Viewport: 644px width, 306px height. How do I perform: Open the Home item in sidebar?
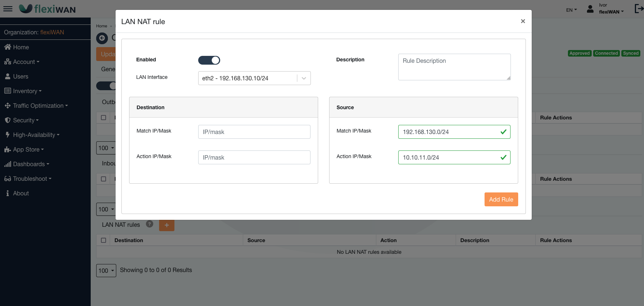point(21,47)
